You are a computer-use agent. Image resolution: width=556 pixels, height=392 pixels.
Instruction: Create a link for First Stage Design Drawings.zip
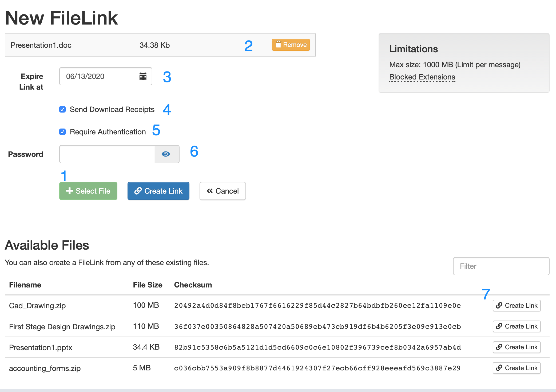pyautogui.click(x=516, y=326)
